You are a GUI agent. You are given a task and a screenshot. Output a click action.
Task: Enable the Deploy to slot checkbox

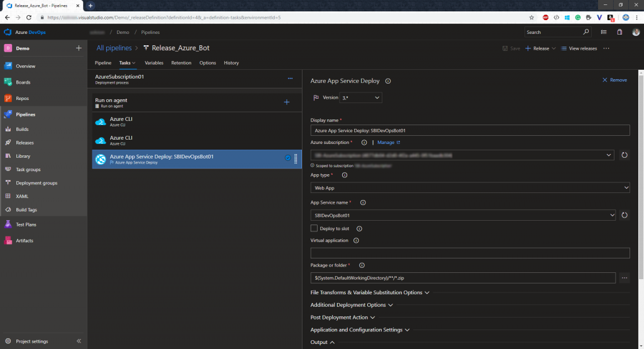click(x=314, y=228)
